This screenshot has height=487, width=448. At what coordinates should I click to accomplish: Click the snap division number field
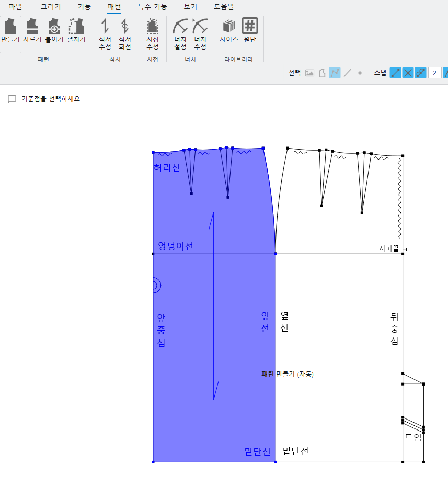(x=434, y=73)
